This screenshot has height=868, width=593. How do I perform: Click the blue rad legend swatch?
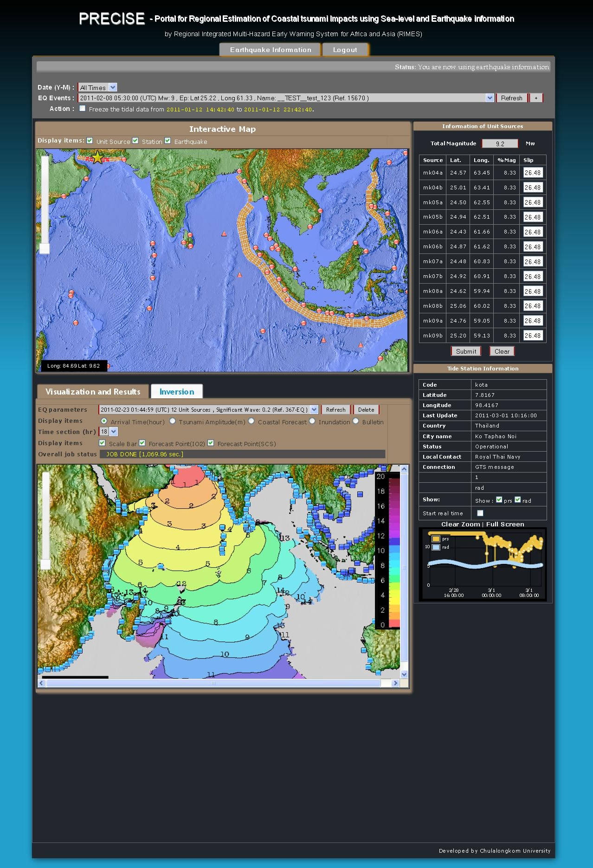(436, 547)
